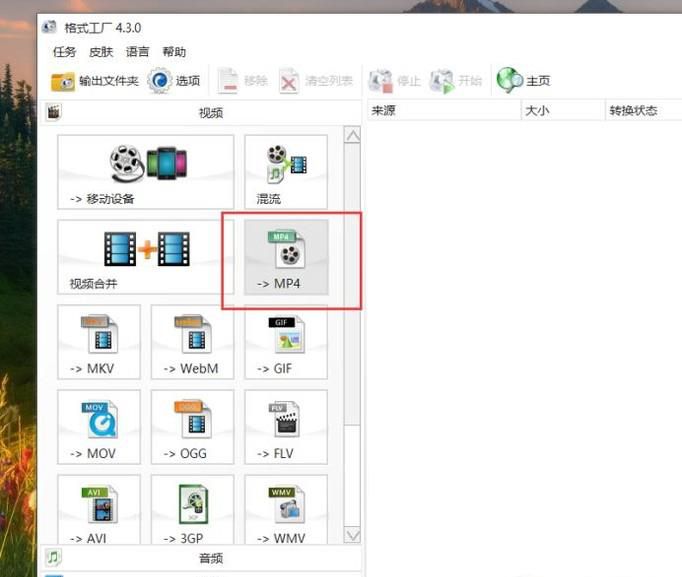
Task: Select the WMV conversion format
Action: coord(285,510)
